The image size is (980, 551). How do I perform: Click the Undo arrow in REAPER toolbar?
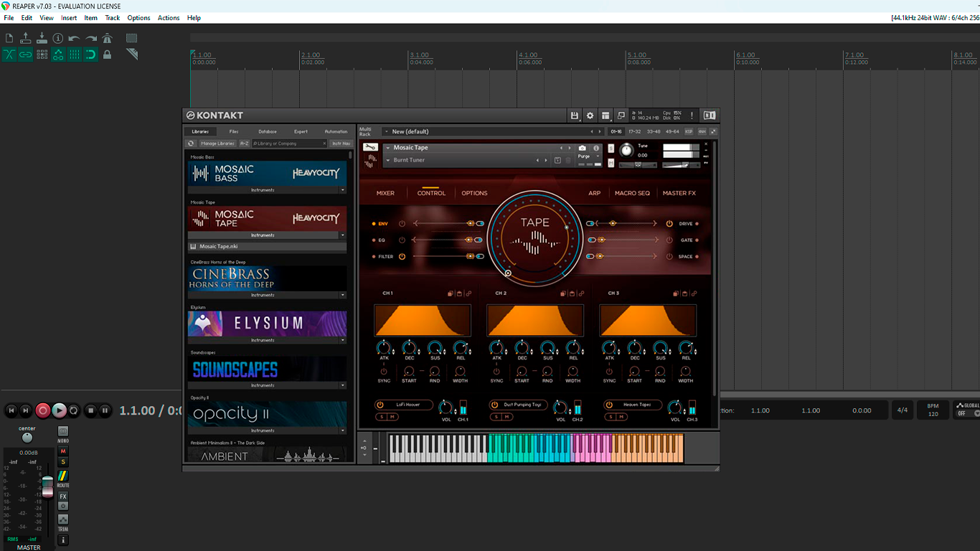75,38
